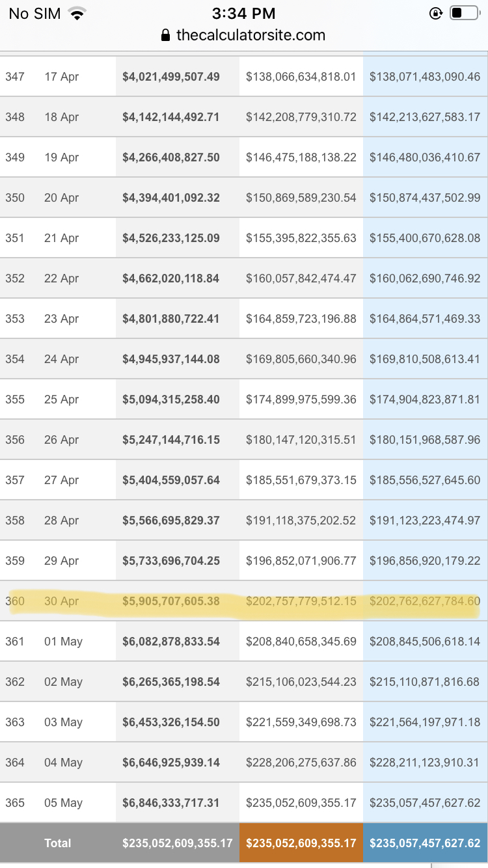Tap the $6,846,333,717.31 interest value
Viewport: 488px width, 868px height.
click(171, 803)
